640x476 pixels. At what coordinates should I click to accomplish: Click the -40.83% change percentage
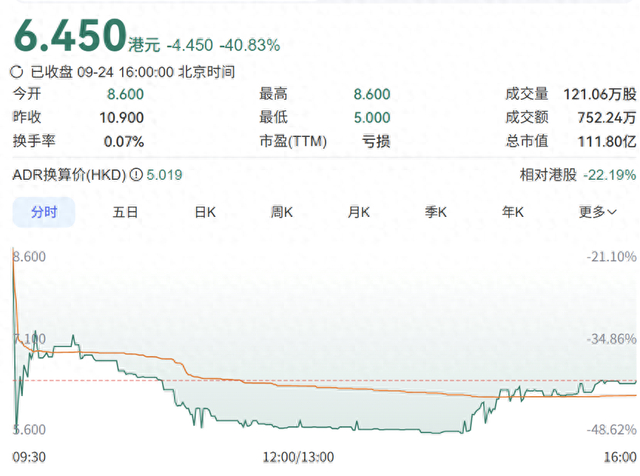[x=250, y=45]
